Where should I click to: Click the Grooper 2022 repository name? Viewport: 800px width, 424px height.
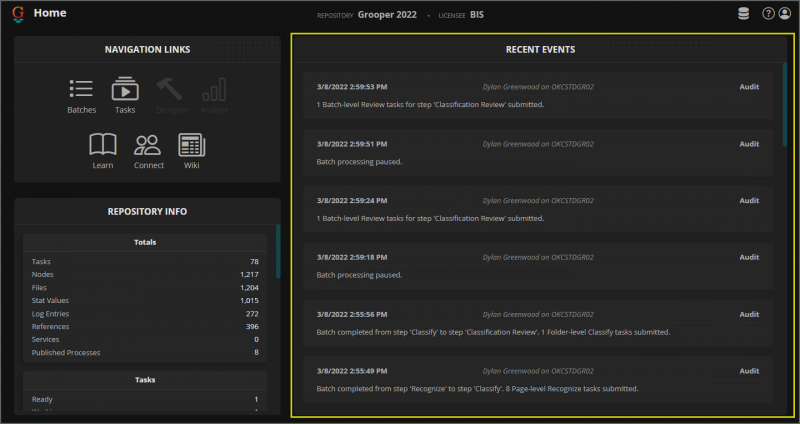(x=387, y=15)
